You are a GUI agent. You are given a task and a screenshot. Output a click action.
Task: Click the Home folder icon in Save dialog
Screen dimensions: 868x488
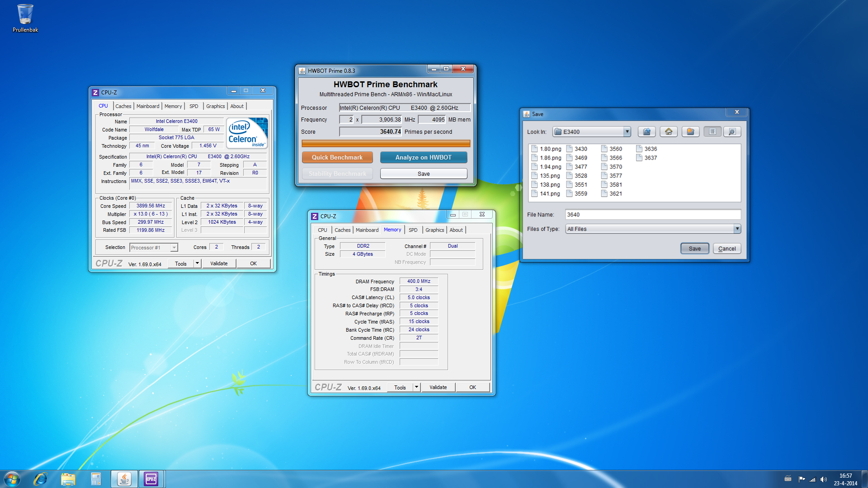point(669,131)
